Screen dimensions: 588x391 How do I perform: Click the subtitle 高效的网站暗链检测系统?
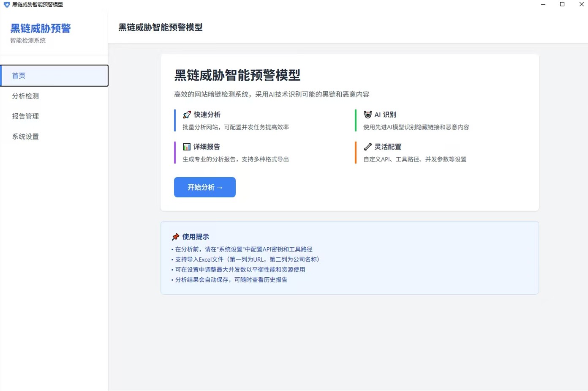point(272,94)
